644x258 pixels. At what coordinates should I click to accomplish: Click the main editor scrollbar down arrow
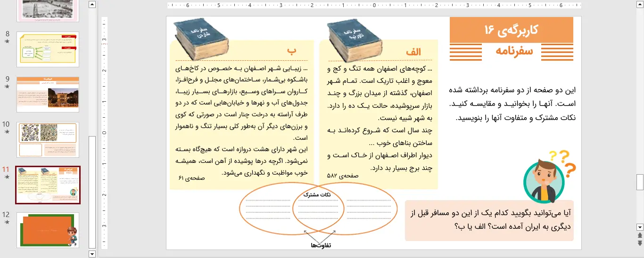pyautogui.click(x=640, y=227)
